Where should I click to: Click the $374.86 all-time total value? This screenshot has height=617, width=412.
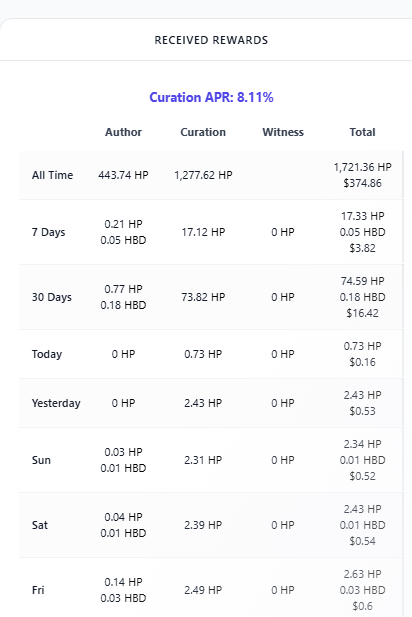tap(362, 183)
